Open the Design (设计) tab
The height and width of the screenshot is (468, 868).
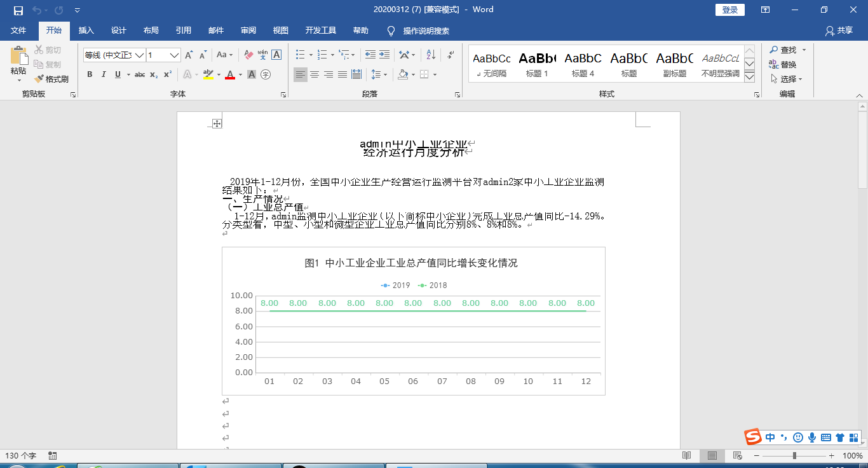coord(118,31)
